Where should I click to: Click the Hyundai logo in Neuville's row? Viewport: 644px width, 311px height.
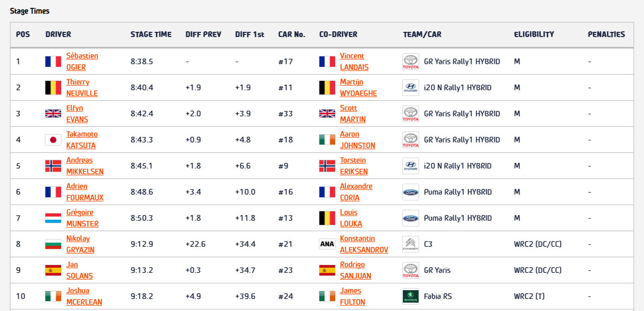point(410,88)
